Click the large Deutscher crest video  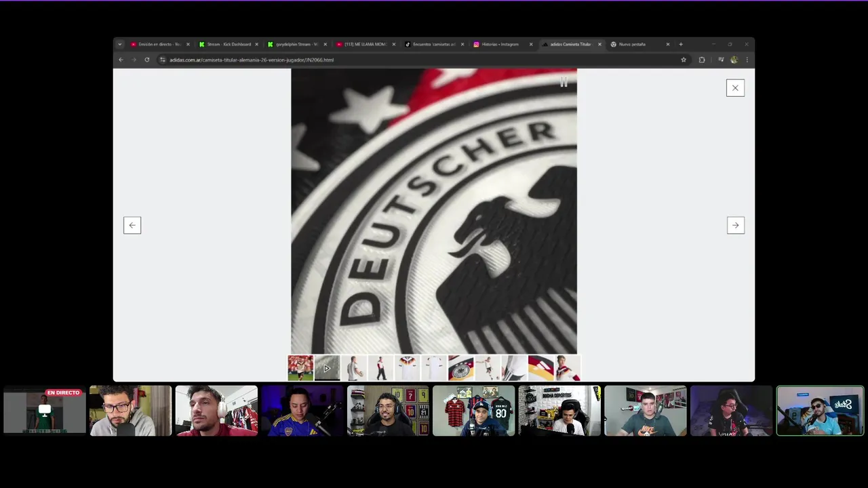point(434,211)
